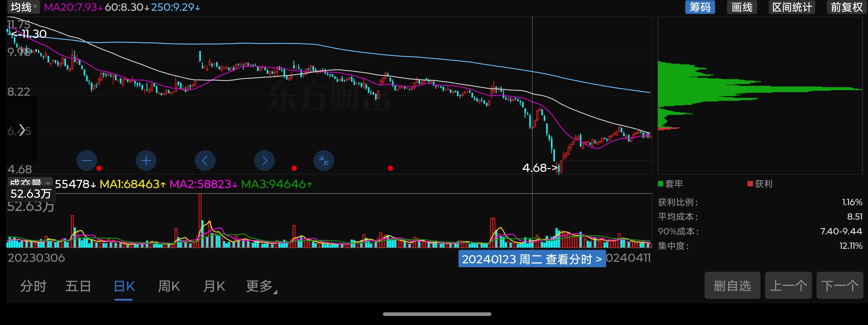
Task: Switch to the 分时 tab
Action: click(33, 286)
